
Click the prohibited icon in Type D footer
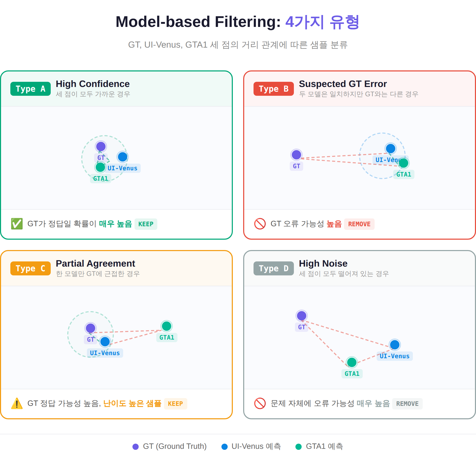coord(260,404)
